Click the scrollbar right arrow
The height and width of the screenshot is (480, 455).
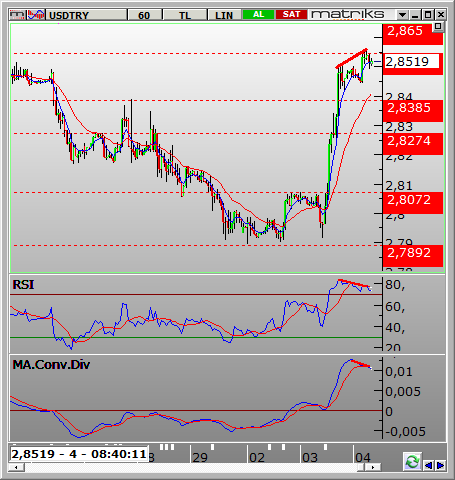[x=373, y=467]
